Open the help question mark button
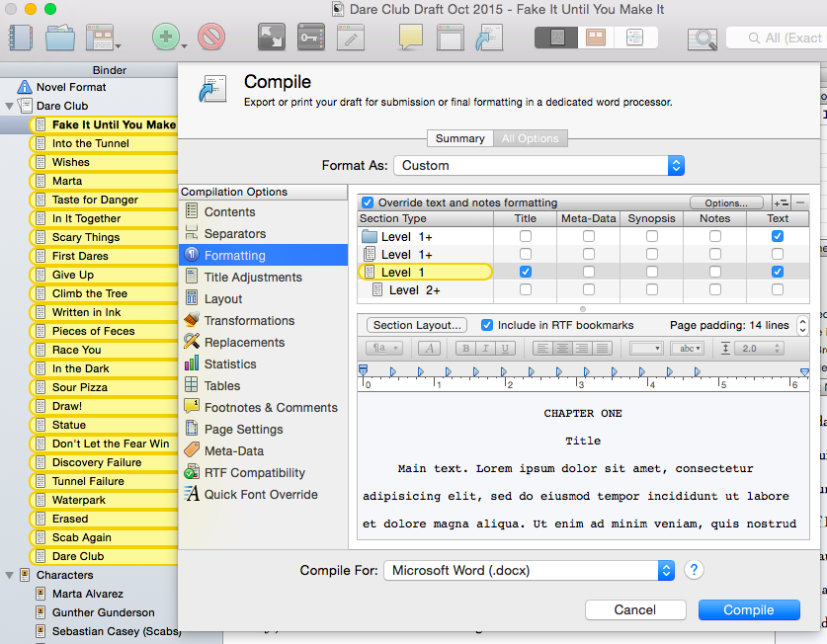Viewport: 827px width, 644px height. pyautogui.click(x=694, y=570)
